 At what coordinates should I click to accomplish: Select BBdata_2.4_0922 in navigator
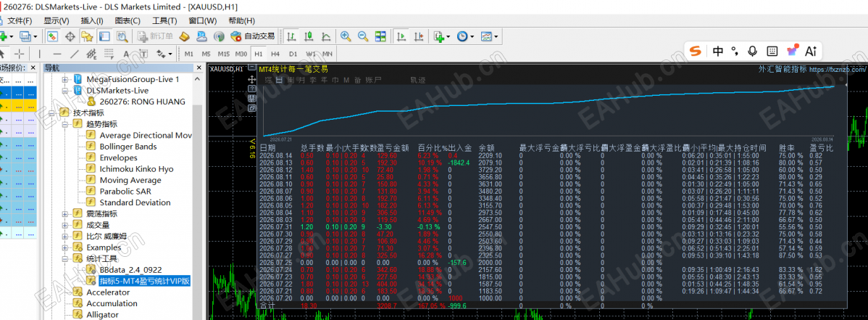(130, 269)
